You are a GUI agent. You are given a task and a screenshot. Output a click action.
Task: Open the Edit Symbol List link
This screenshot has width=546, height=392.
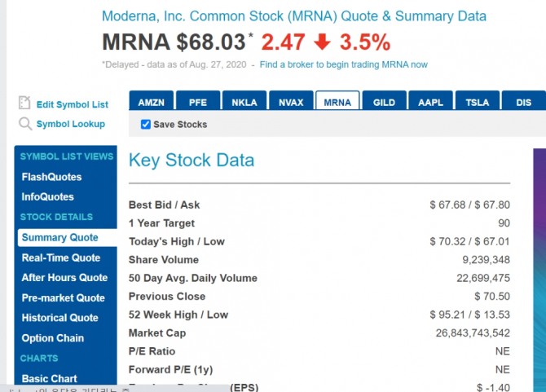[x=72, y=104]
